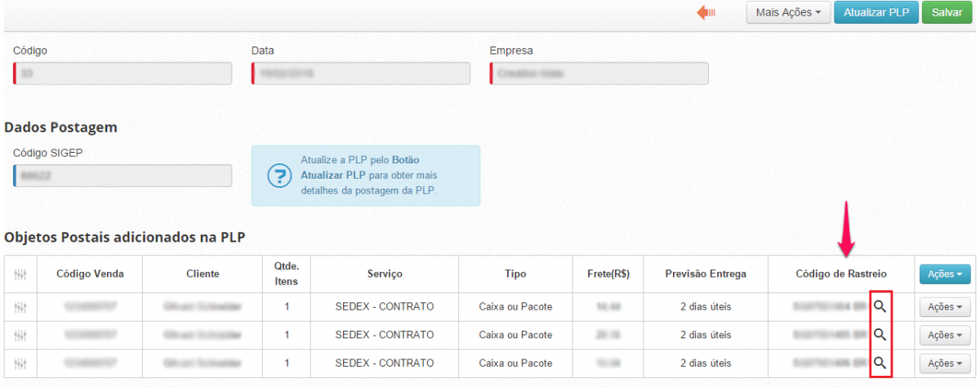Open tracking search for first row

pyautogui.click(x=880, y=306)
